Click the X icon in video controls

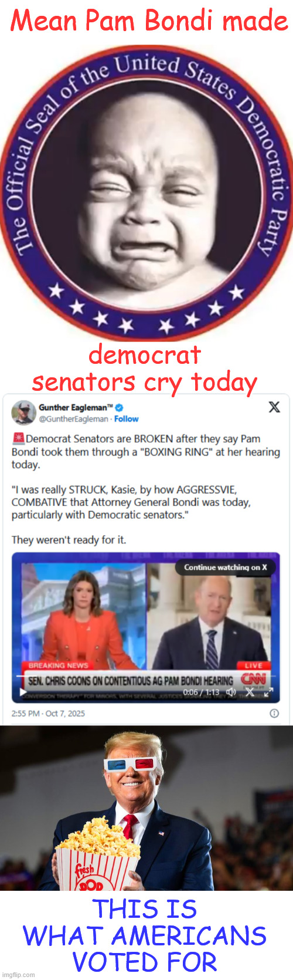tap(250, 692)
